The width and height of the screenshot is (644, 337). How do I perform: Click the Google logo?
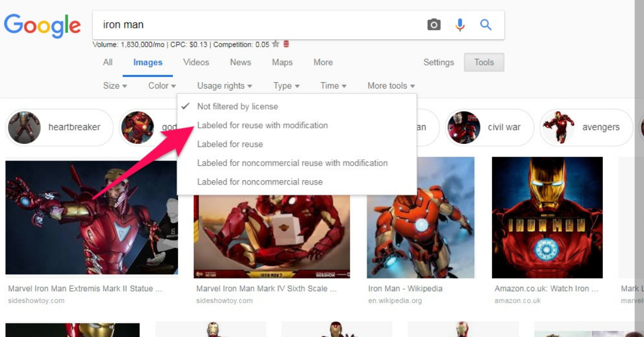point(42,26)
